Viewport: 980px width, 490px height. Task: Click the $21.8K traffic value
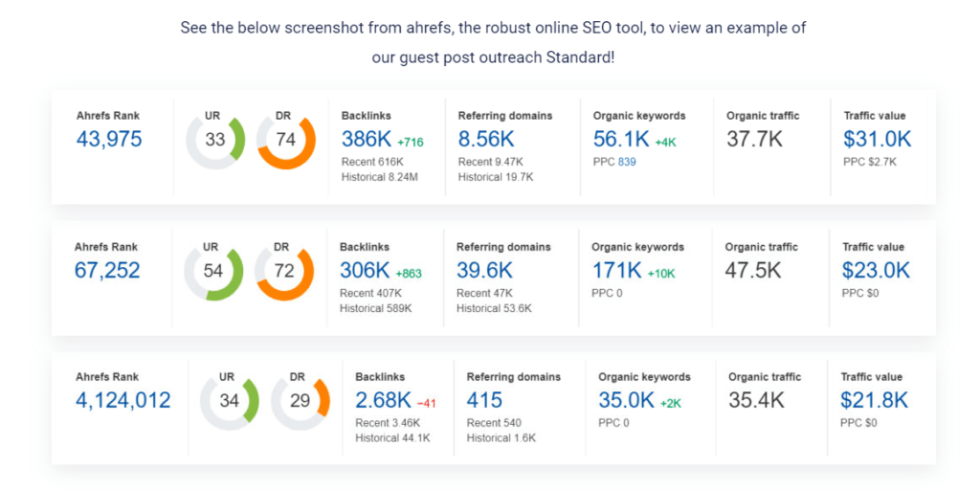click(x=875, y=400)
